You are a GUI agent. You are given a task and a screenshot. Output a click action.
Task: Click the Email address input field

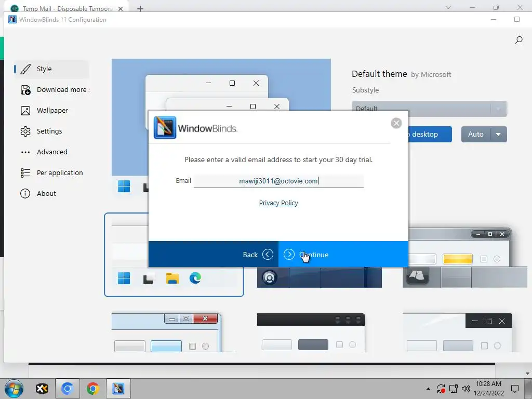click(278, 181)
